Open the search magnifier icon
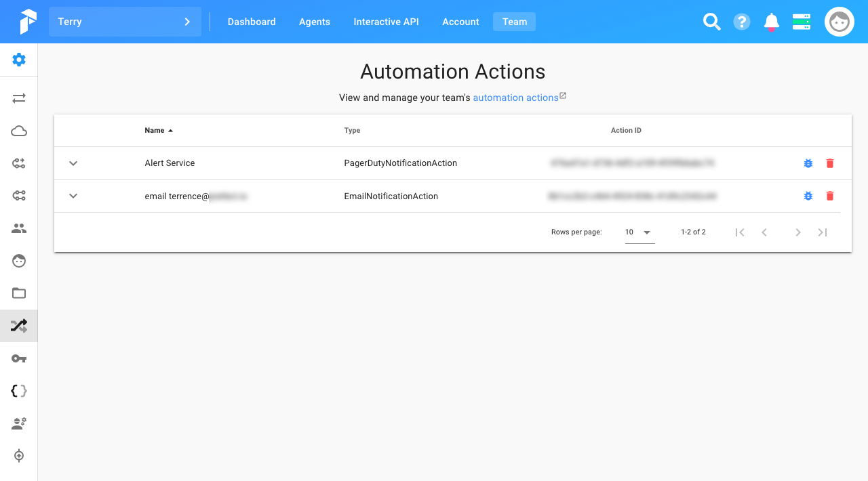Viewport: 868px width, 481px height. tap(711, 22)
